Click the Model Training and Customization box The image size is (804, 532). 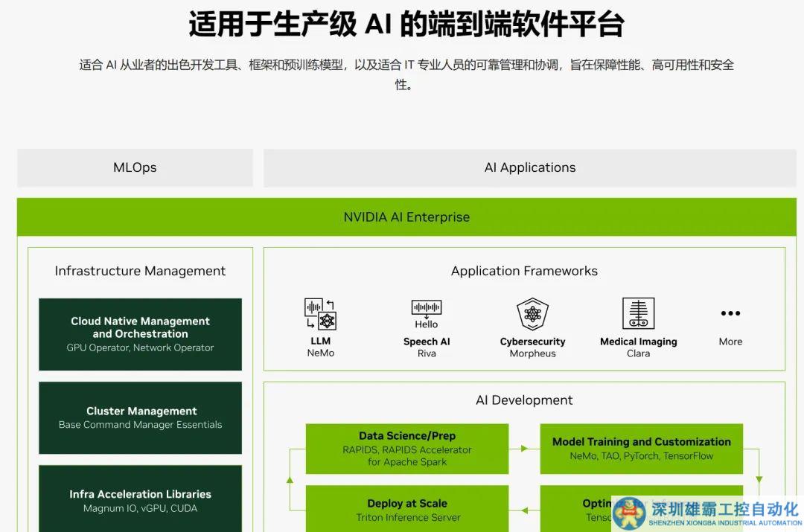[641, 447]
